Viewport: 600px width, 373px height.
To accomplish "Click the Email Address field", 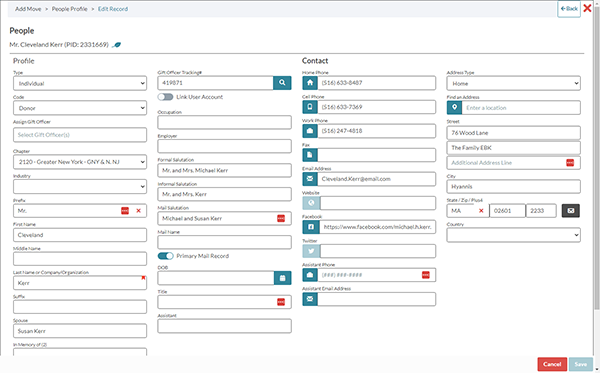I will (x=377, y=179).
